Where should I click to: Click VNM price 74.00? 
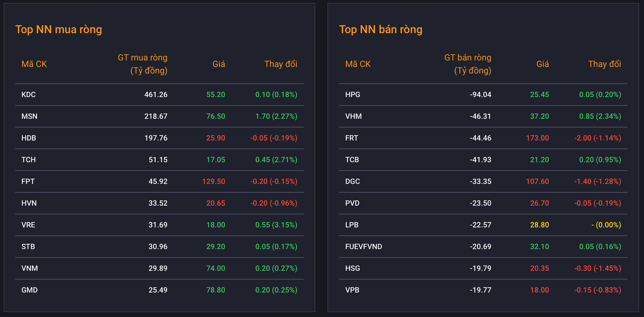click(x=216, y=268)
